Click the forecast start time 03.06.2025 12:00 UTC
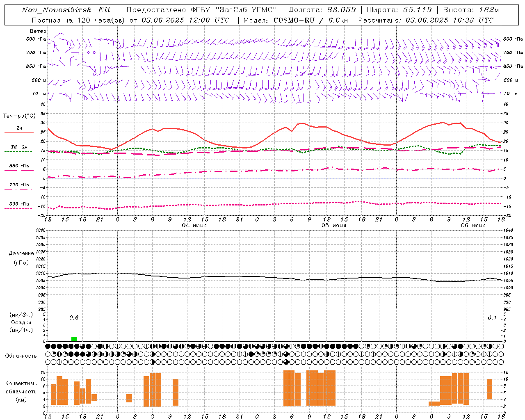The image size is (525, 420). [x=185, y=20]
